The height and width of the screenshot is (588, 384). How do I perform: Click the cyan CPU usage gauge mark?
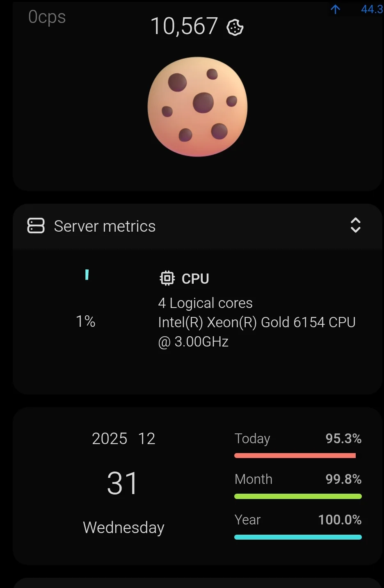pyautogui.click(x=87, y=275)
